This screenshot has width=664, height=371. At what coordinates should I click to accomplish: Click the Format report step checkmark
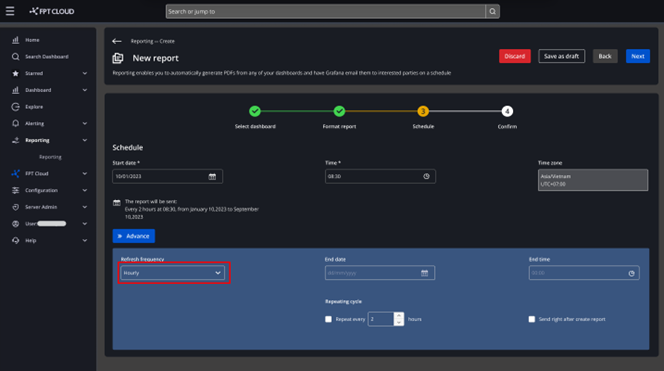coord(339,111)
